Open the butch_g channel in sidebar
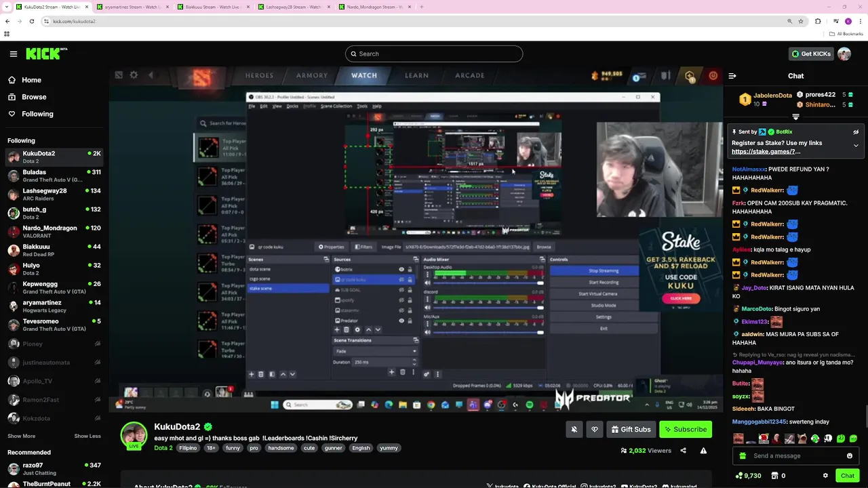 (x=54, y=213)
